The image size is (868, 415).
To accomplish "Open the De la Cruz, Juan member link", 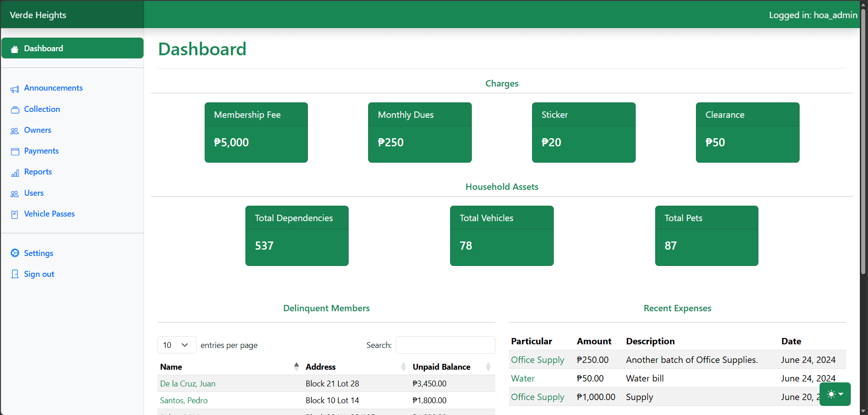I will pyautogui.click(x=187, y=383).
